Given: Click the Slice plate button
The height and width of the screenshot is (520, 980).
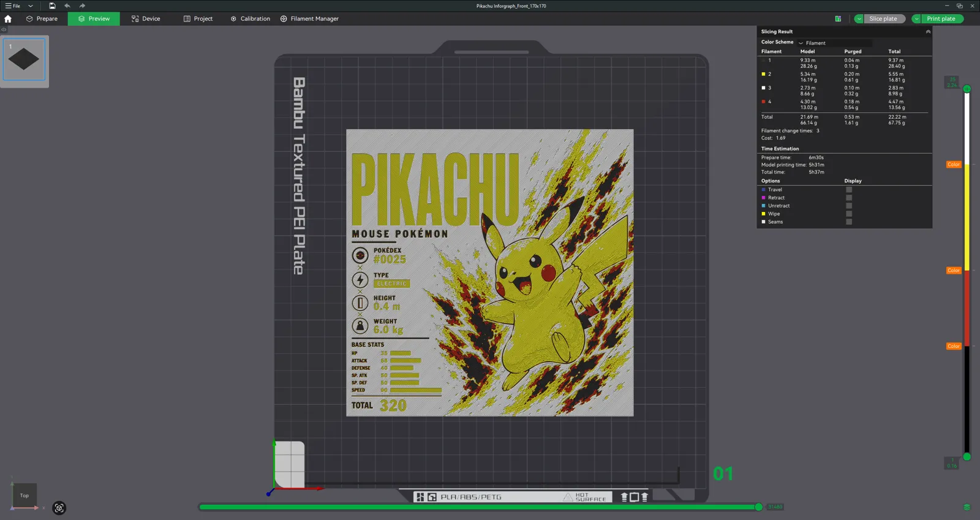Looking at the screenshot, I should [884, 19].
